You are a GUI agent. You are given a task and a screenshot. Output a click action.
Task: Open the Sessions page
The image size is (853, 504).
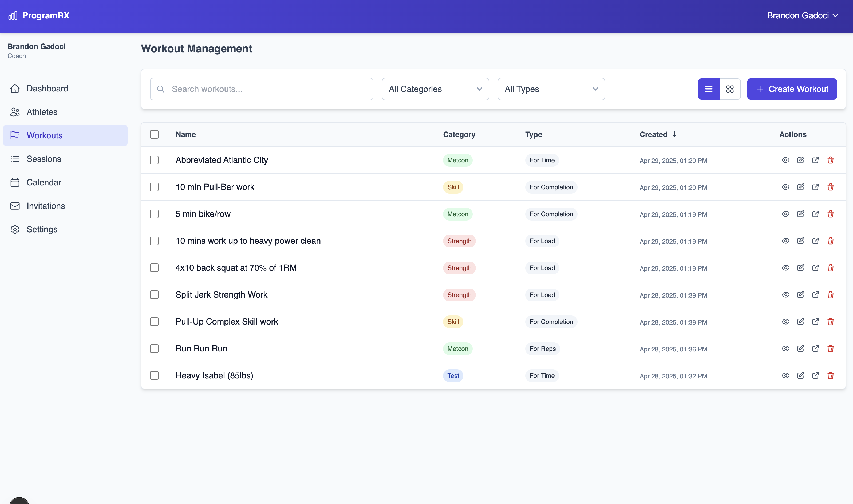[x=65, y=159]
